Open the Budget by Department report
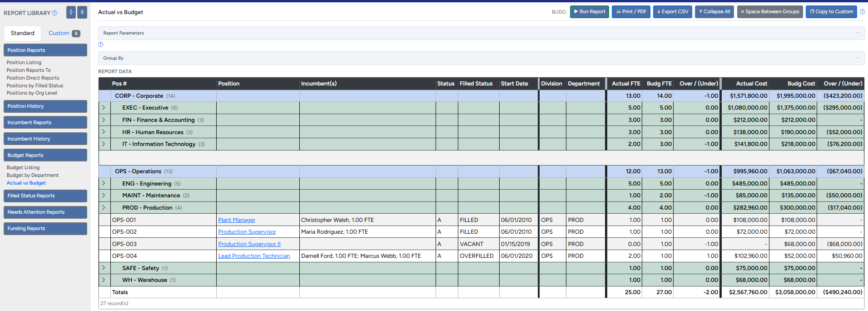 [33, 176]
